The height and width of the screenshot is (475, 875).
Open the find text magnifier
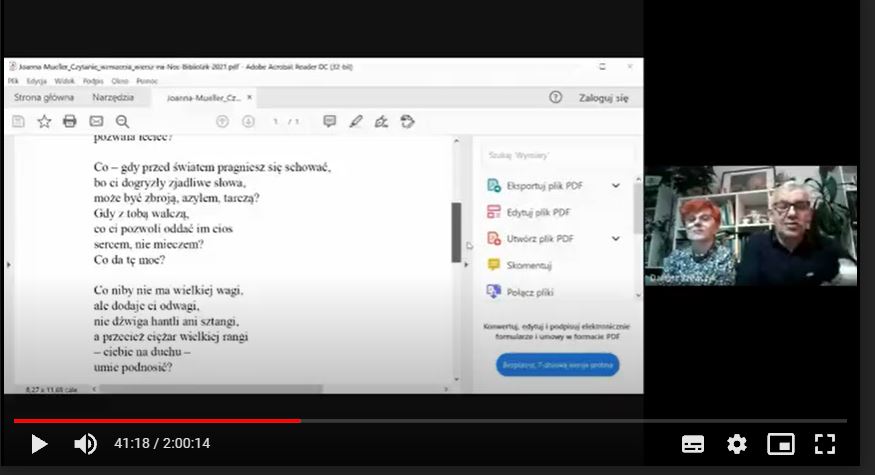click(x=122, y=121)
